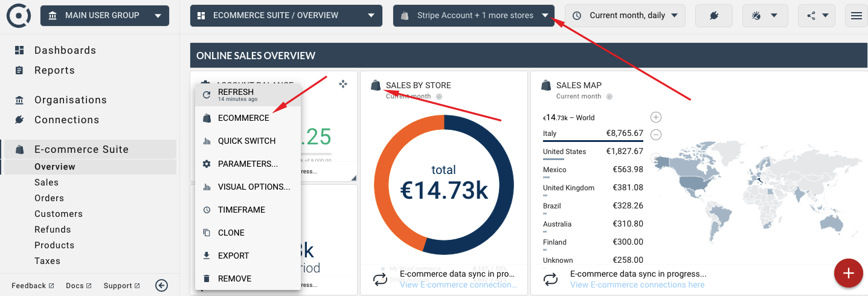Open the Customers sub-item
This screenshot has width=868, height=296.
(x=59, y=214)
